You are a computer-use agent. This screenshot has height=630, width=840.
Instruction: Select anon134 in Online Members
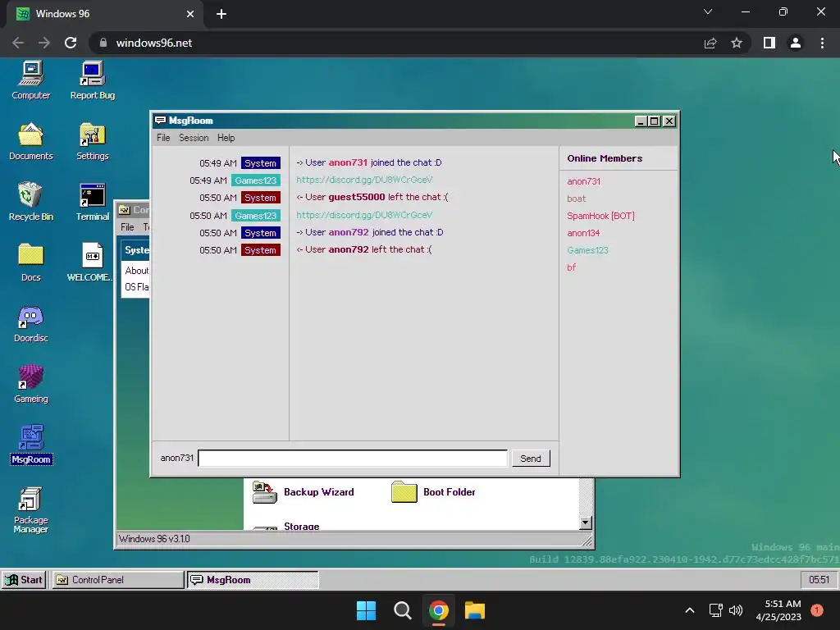pyautogui.click(x=583, y=233)
